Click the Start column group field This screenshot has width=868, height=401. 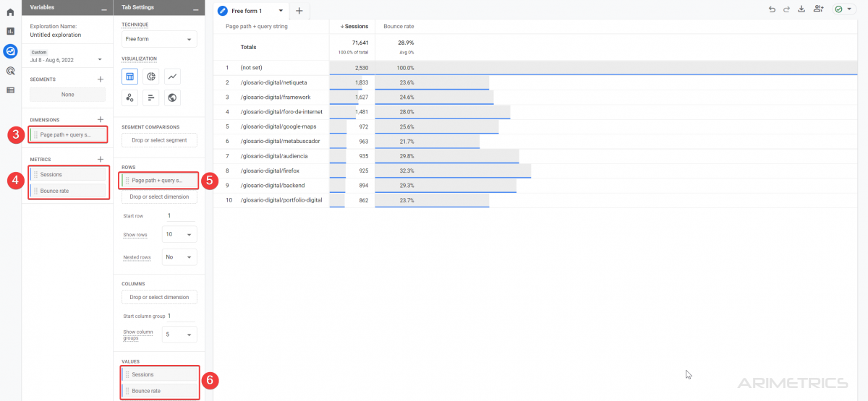(x=181, y=316)
